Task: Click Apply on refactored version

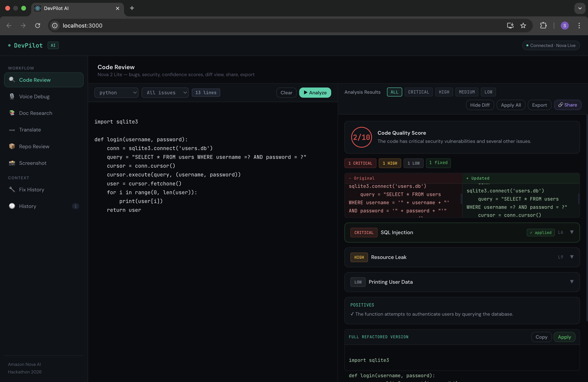Action: point(564,337)
